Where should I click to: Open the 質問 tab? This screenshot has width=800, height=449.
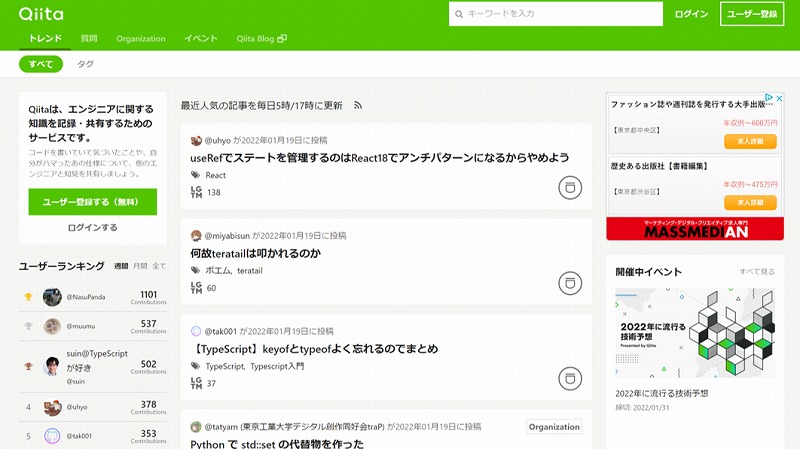(89, 38)
